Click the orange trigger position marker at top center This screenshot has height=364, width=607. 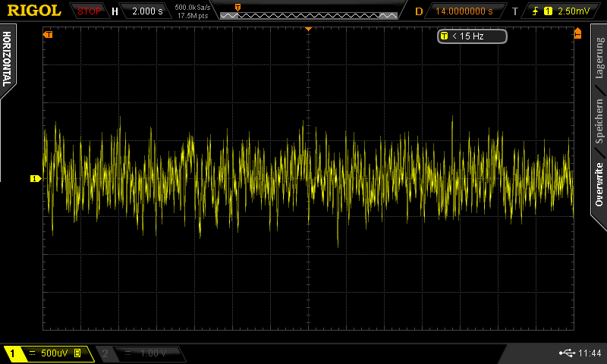point(309,29)
